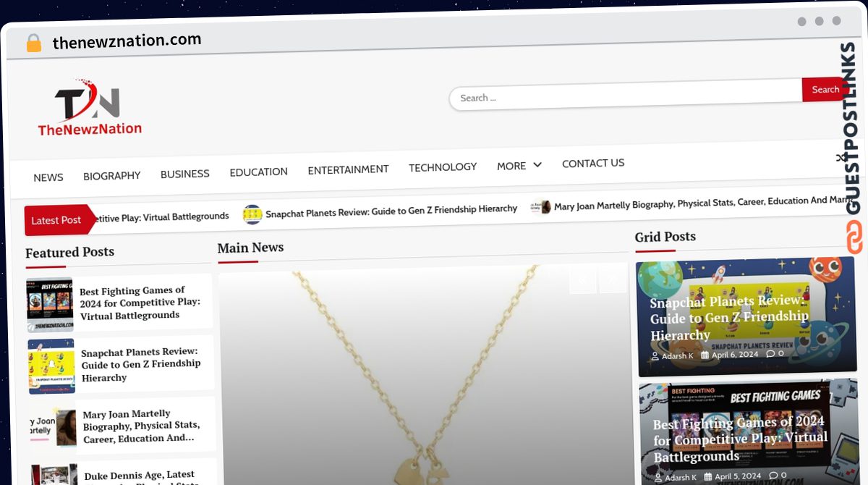
Task: Open the CONTACT US menu item
Action: pyautogui.click(x=593, y=164)
